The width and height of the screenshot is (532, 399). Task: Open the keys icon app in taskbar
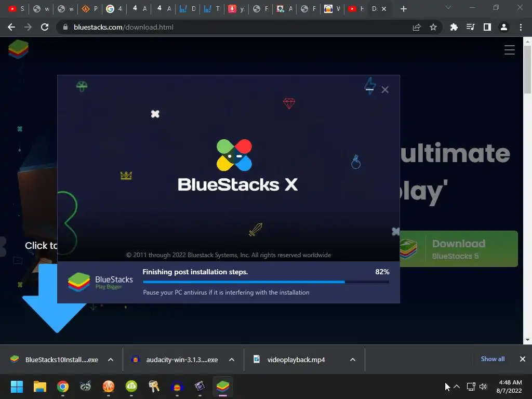tap(154, 386)
